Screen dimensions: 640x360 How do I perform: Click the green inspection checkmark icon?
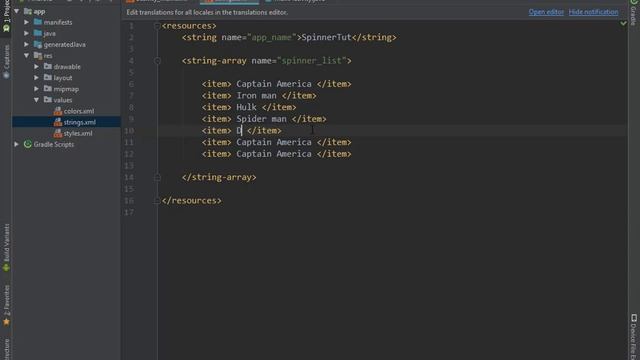click(623, 24)
